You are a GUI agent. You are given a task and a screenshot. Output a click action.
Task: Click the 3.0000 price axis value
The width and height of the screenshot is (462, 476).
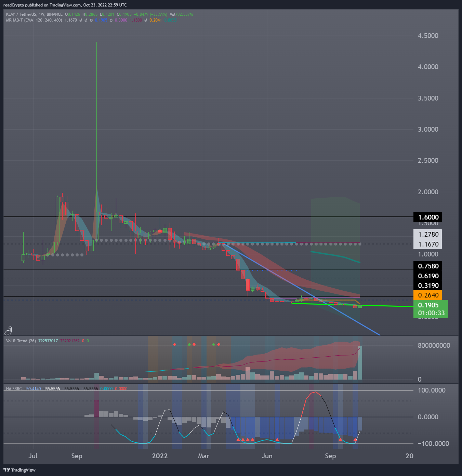pyautogui.click(x=428, y=129)
